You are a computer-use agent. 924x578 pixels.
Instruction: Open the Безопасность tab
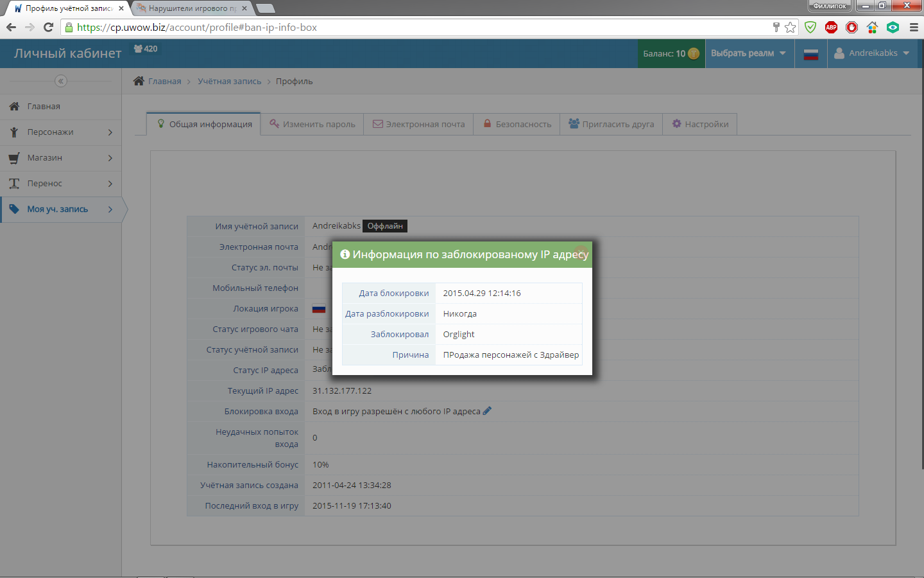pyautogui.click(x=517, y=124)
